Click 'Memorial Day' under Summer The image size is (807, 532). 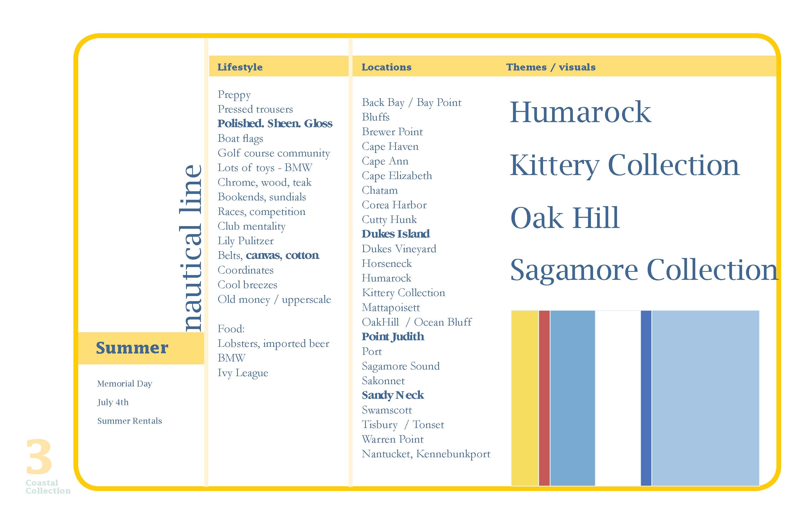pyautogui.click(x=125, y=384)
